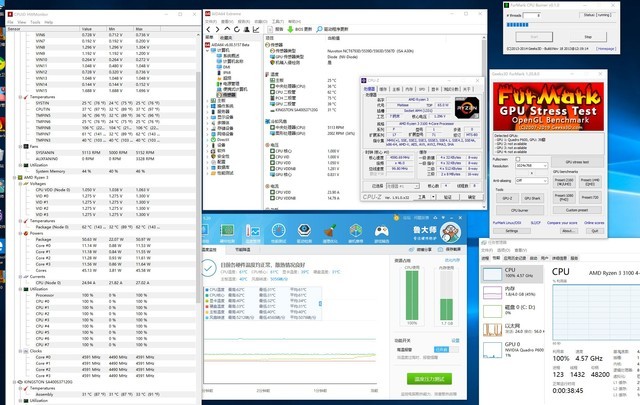Click the CPU Burner threads input field

(532, 15)
